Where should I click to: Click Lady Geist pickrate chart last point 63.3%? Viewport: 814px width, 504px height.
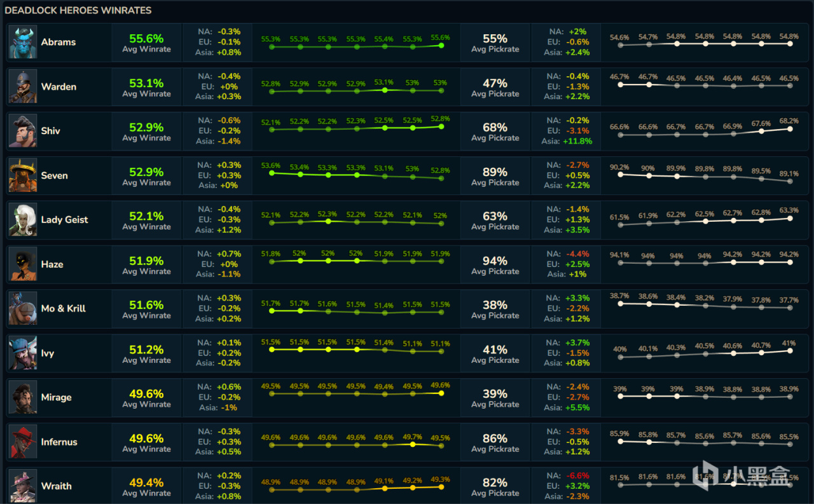(790, 218)
